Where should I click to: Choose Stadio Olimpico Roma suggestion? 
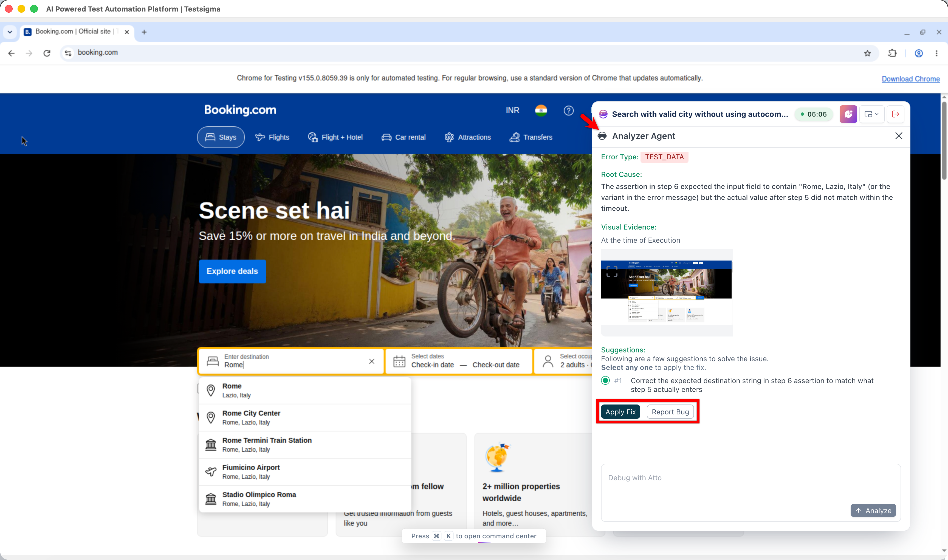coord(305,499)
